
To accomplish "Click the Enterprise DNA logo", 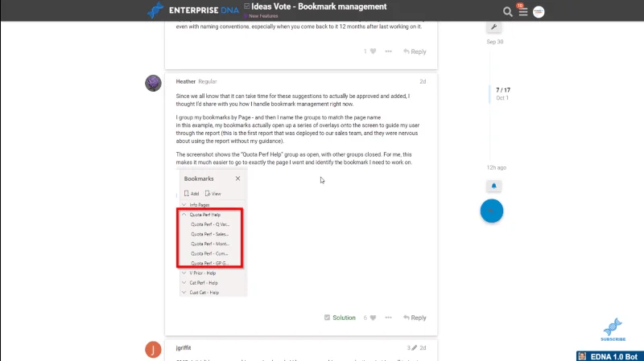I will 193,10.
